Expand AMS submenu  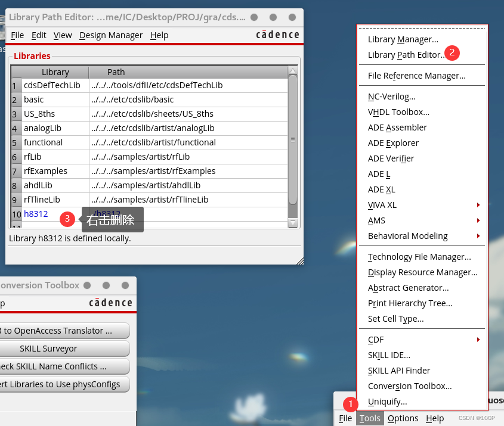coord(422,220)
